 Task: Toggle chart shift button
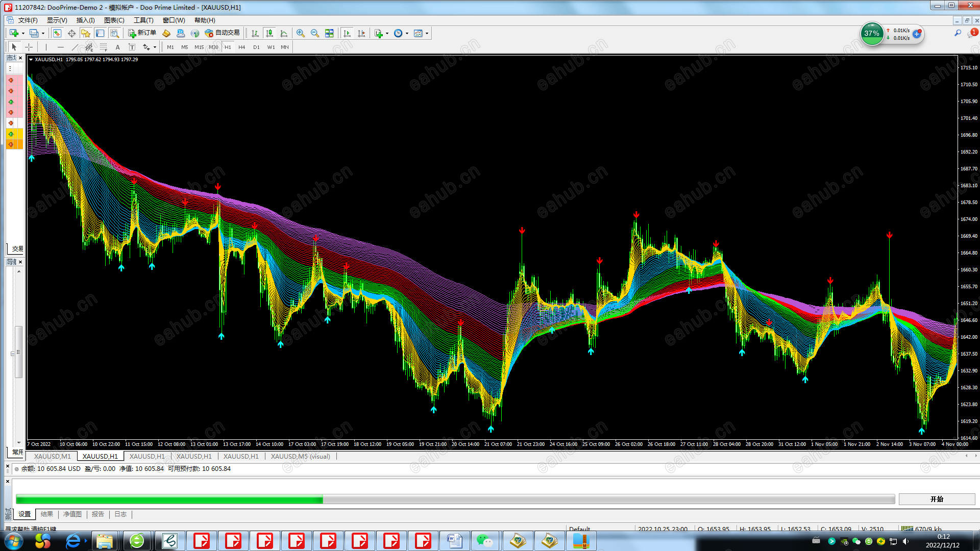(x=361, y=33)
